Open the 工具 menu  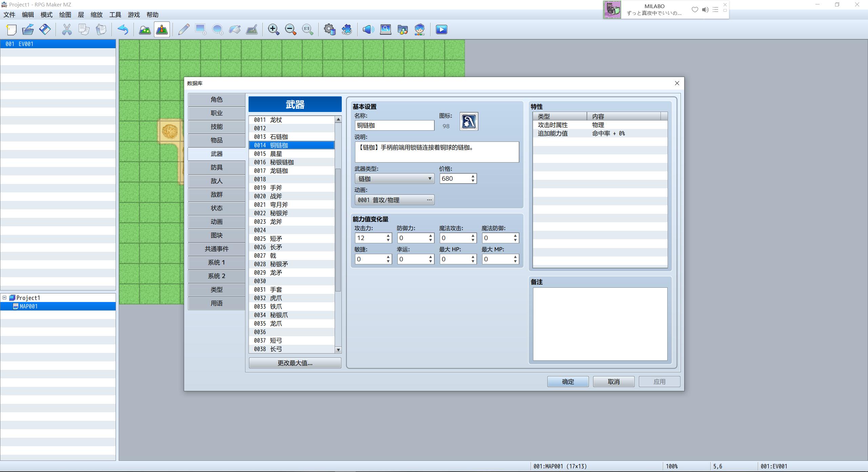115,15
